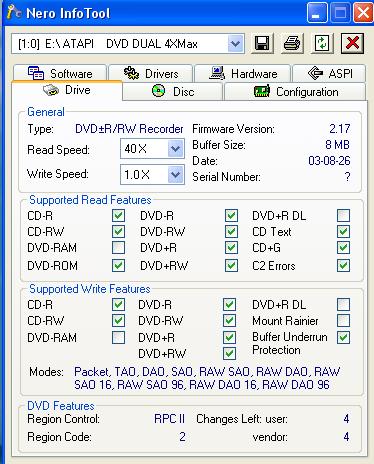
Task: Toggle DVD-RAM read feature checkbox
Action: [118, 248]
